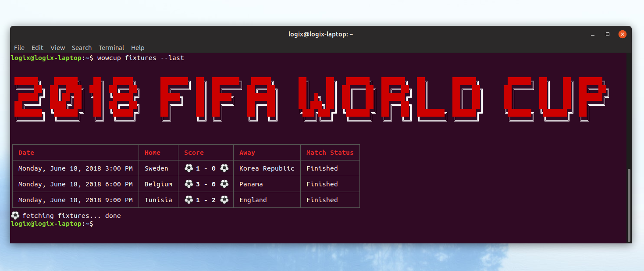The height and width of the screenshot is (271, 644).
Task: Click the 'Tunisia' home team cell
Action: tap(158, 200)
